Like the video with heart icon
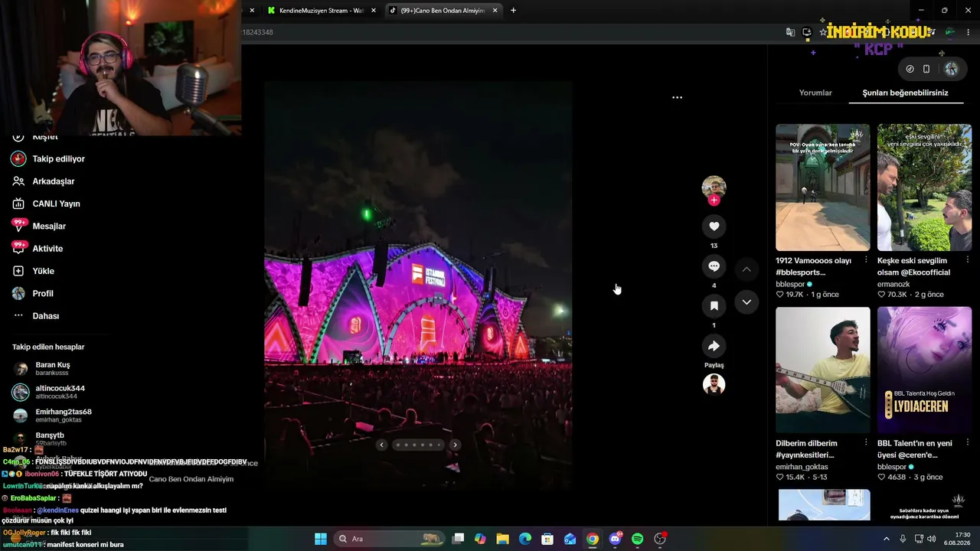The width and height of the screenshot is (980, 551). 714,226
